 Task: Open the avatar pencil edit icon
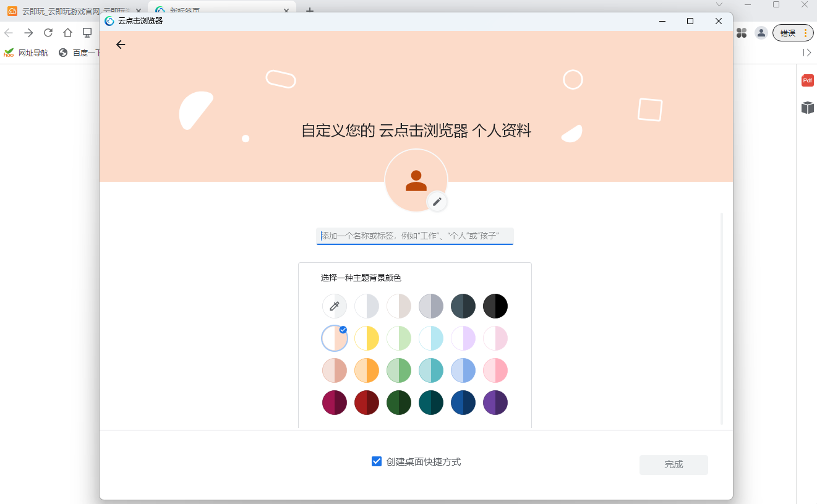point(438,202)
